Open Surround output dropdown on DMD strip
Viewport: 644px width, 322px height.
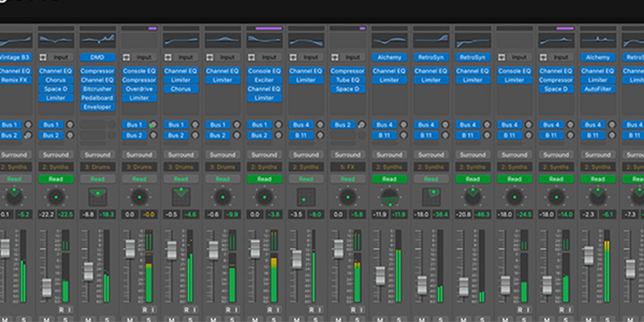click(97, 155)
